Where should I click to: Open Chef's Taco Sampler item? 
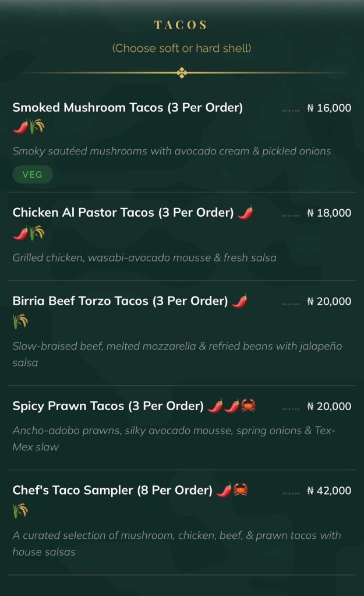[112, 491]
